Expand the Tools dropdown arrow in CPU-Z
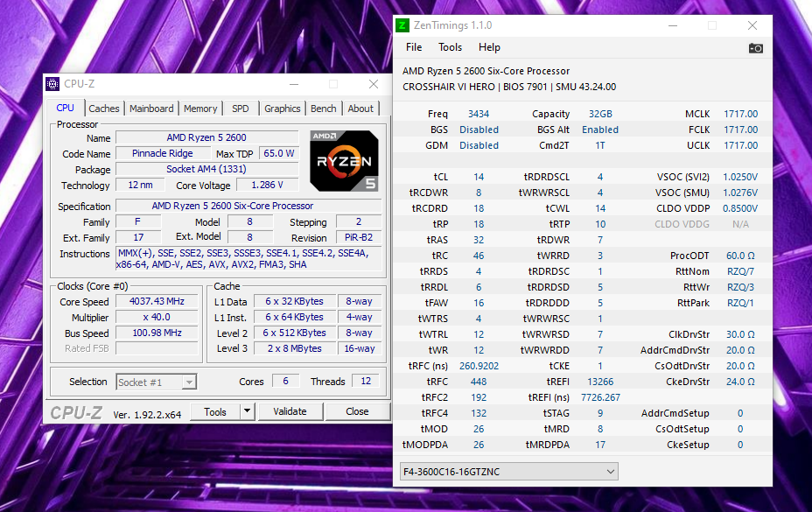This screenshot has width=812, height=512. point(247,411)
